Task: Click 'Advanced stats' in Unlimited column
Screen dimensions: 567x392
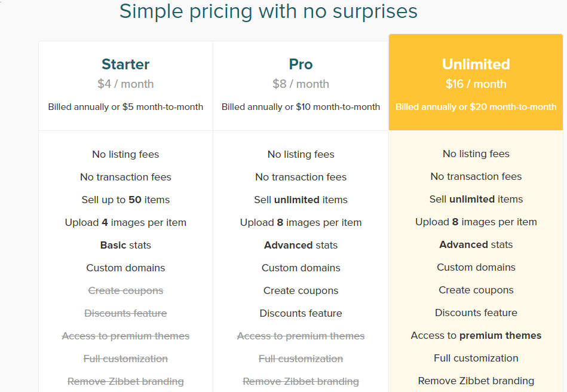Action: [476, 245]
